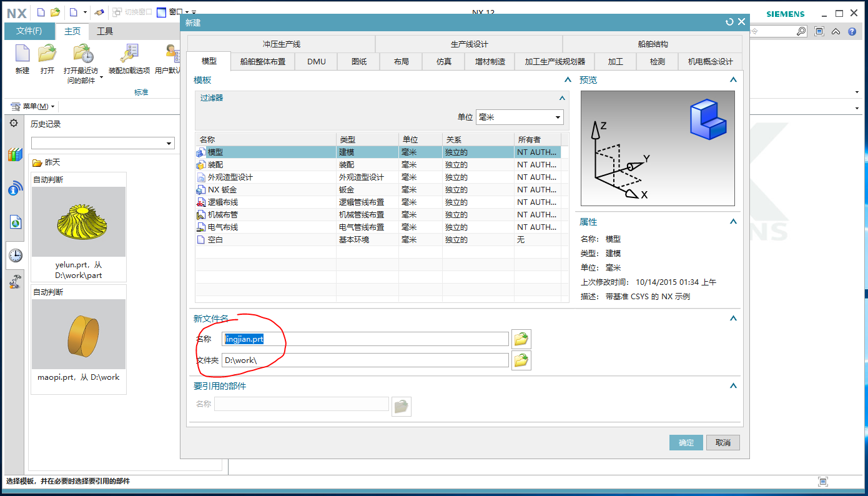Image resolution: width=868 pixels, height=496 pixels.
Task: Collapse the 模板 section
Action: tap(568, 80)
